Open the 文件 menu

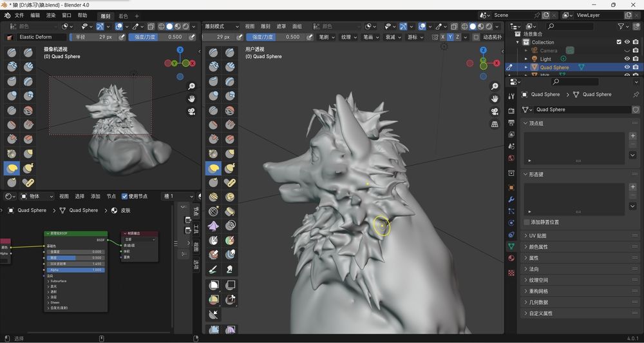tap(19, 15)
